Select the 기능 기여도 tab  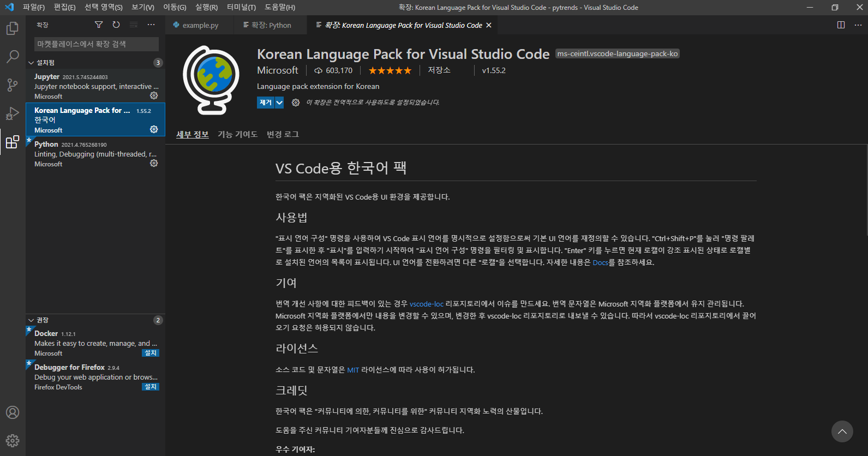(x=237, y=134)
